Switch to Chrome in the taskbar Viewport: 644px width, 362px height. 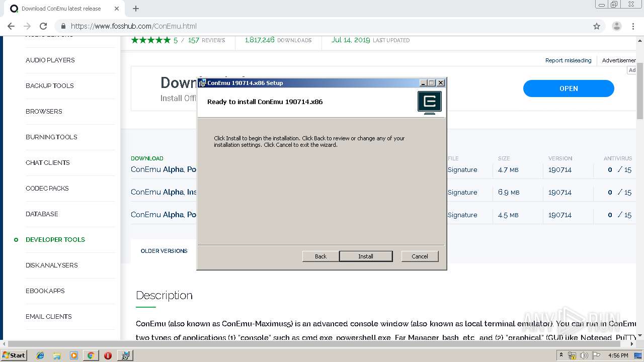(x=91, y=355)
